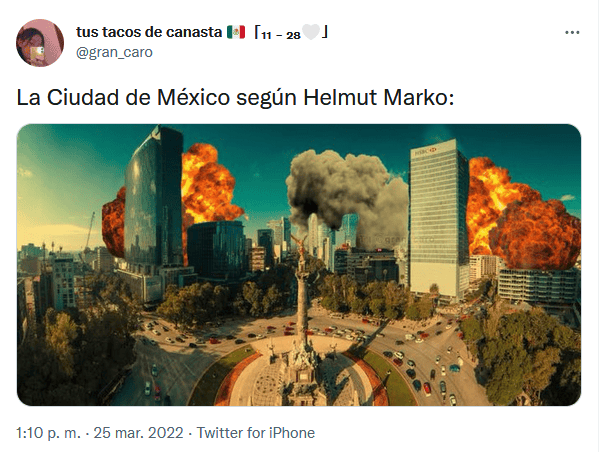
Task: Click the words Helmut Marko in the tweet
Action: tap(379, 97)
